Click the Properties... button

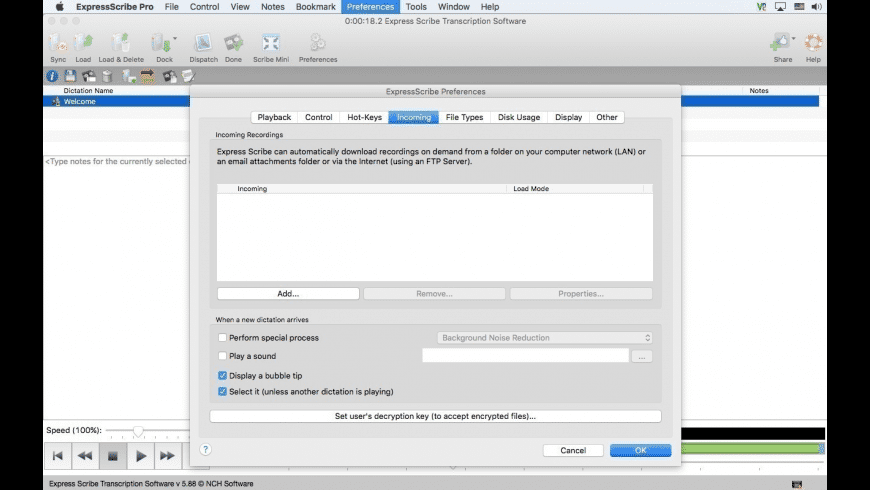(x=581, y=294)
